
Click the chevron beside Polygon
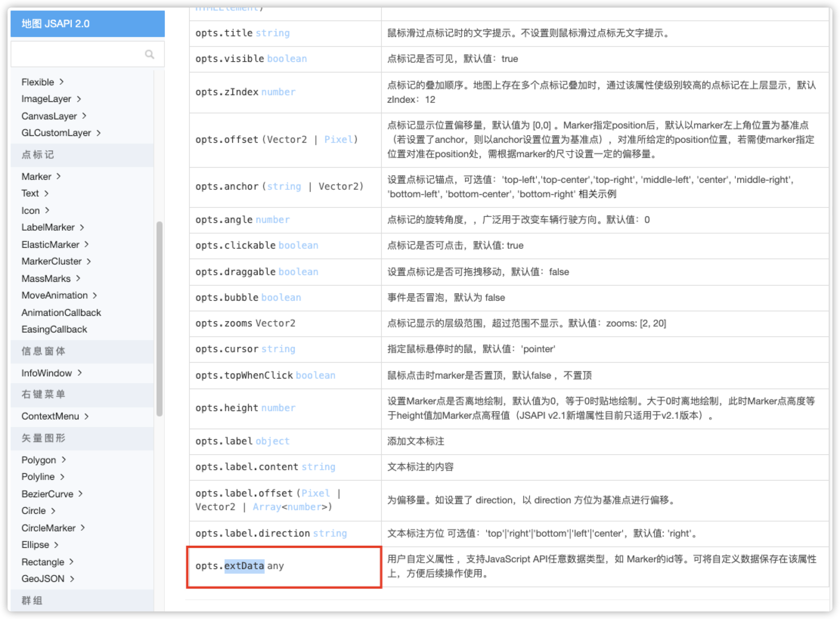pos(64,460)
